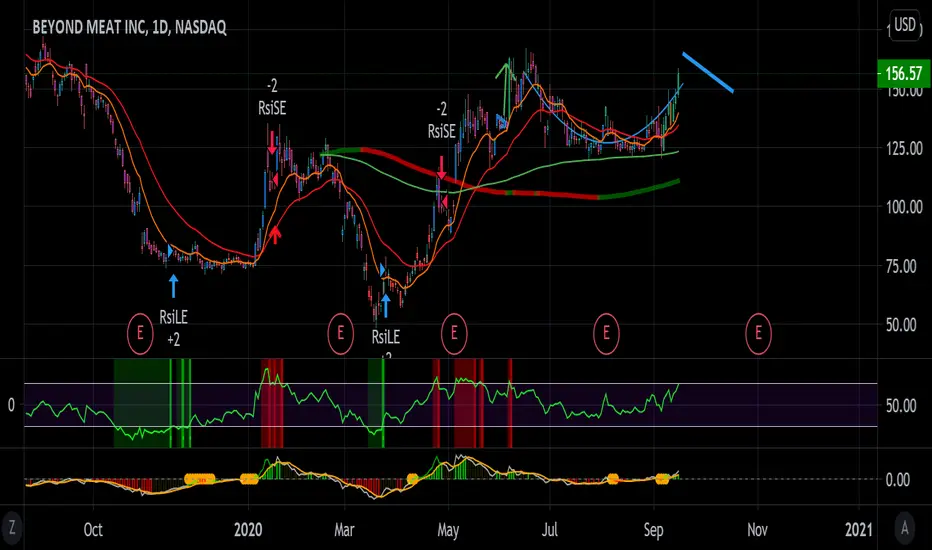Click the Oct label on the time axis
This screenshot has height=550, width=932.
coord(93,529)
